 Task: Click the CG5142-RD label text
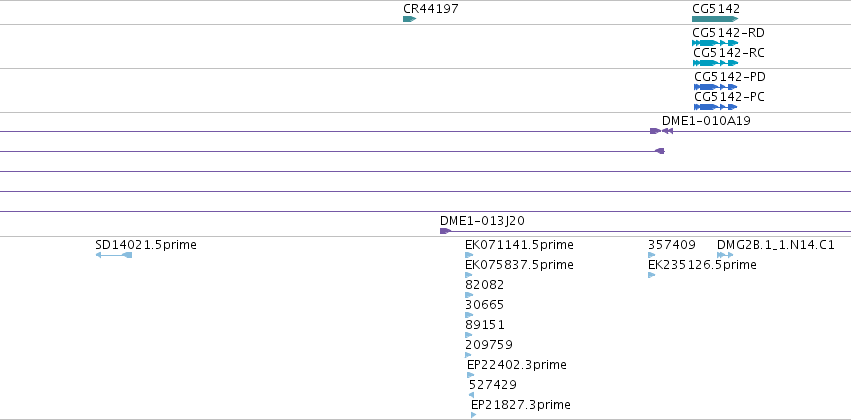pyautogui.click(x=728, y=33)
